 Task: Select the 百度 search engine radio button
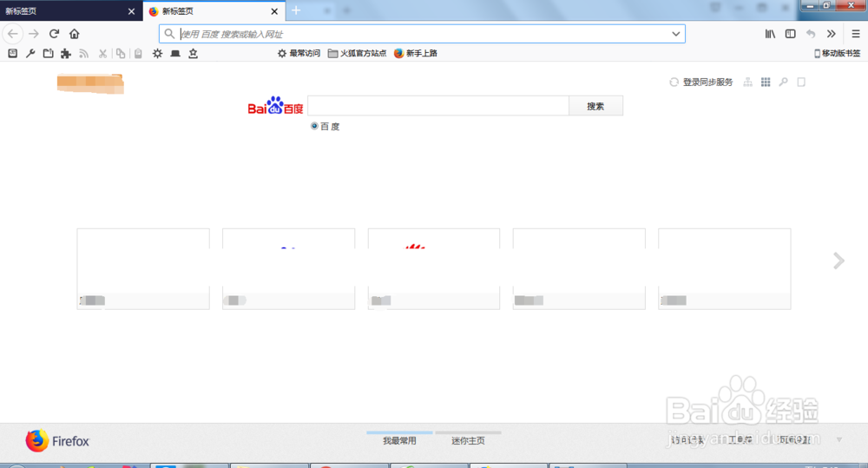click(314, 126)
